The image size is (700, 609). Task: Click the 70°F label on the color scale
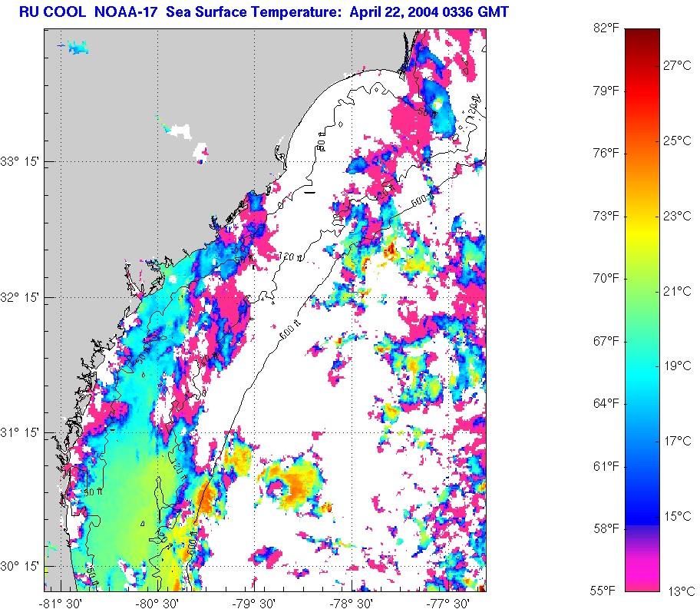pos(606,278)
